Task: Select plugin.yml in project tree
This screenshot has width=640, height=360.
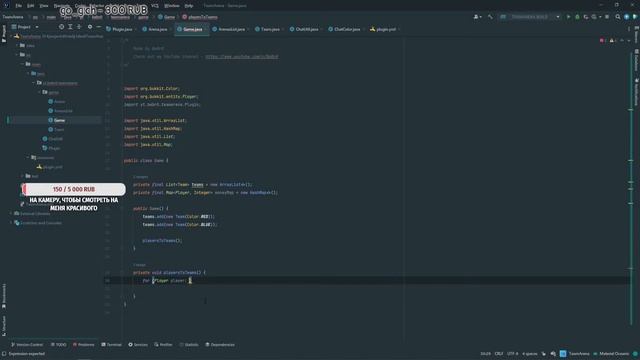Action: (x=53, y=167)
